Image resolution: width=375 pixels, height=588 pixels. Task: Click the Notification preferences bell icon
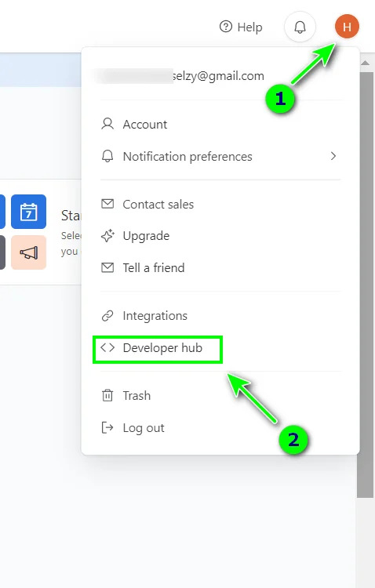coord(107,156)
